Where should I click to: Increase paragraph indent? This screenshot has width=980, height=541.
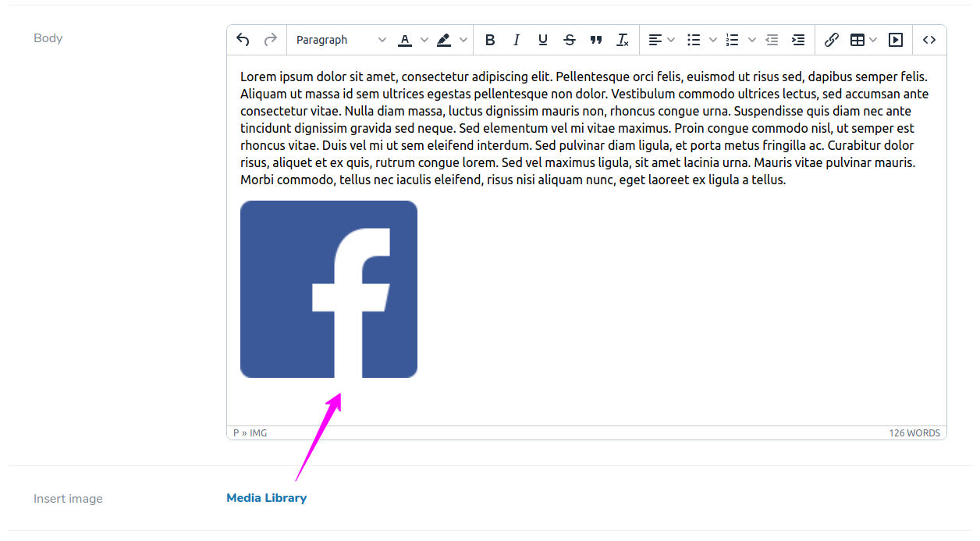798,40
